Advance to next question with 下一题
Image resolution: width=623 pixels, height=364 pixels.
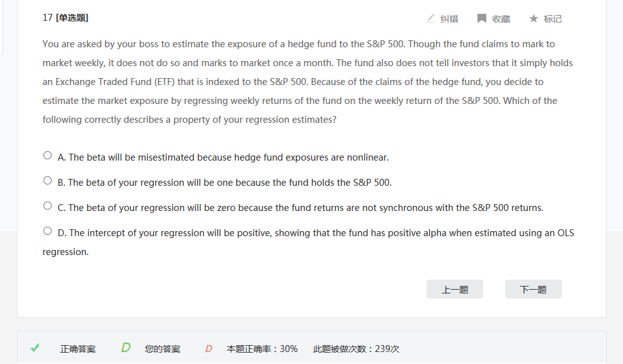(x=533, y=290)
